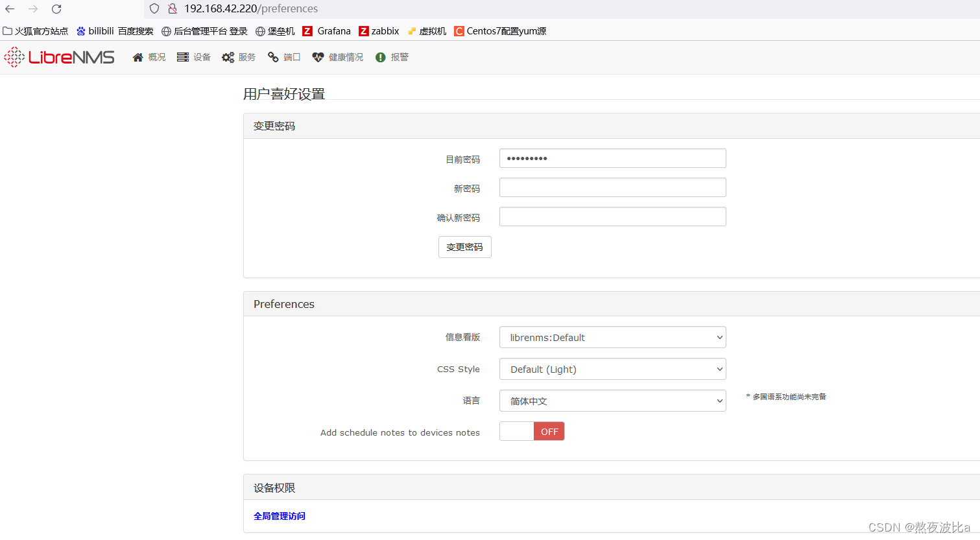Open the Centos7配置yum源 bookmark icon

pos(459,30)
